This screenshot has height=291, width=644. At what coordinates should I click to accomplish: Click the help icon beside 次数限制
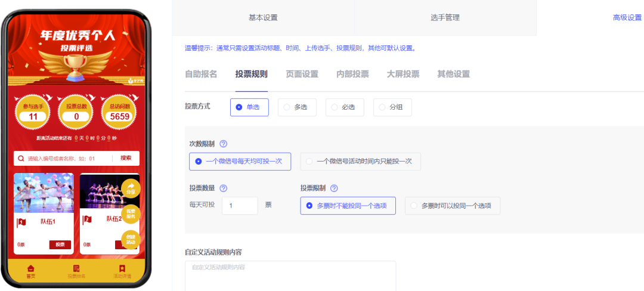click(x=224, y=144)
